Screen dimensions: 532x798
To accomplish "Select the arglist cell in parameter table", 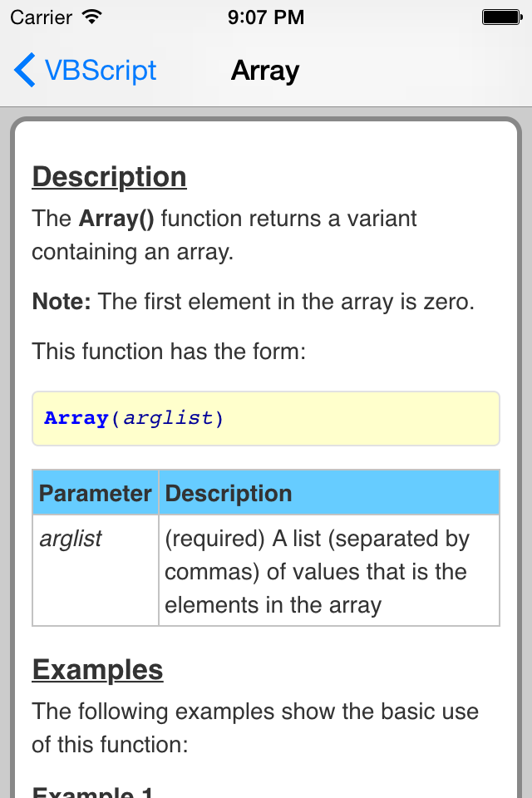I will [71, 539].
